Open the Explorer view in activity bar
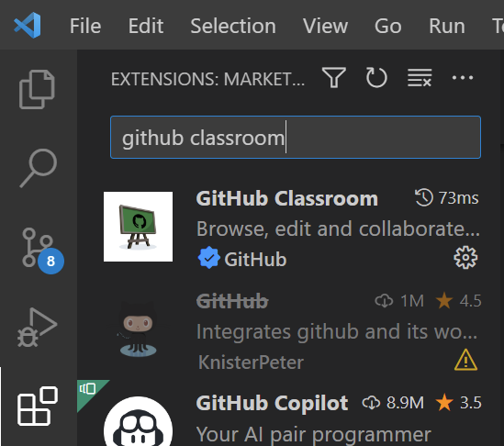Image resolution: width=504 pixels, height=446 pixels. coord(37,89)
